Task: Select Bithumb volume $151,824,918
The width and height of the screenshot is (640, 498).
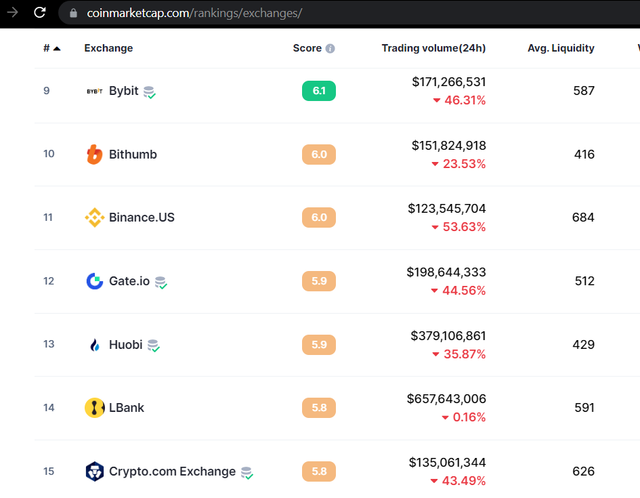Action: (449, 146)
